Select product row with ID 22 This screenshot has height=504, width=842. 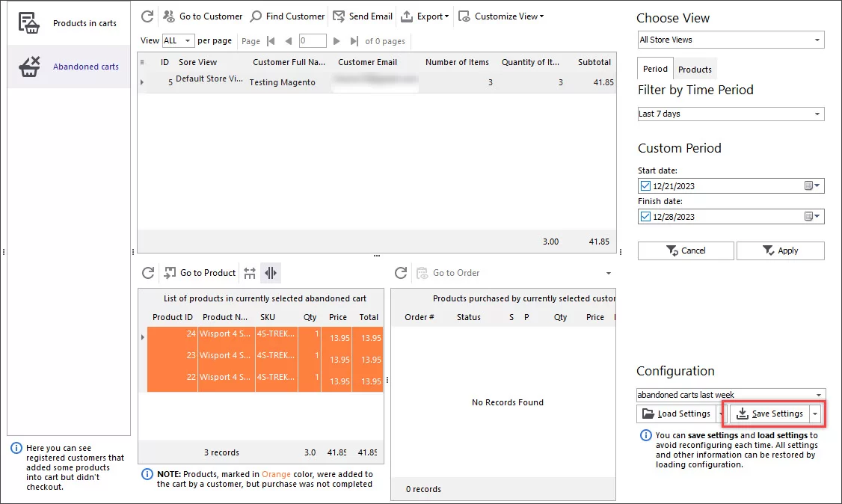coord(265,381)
